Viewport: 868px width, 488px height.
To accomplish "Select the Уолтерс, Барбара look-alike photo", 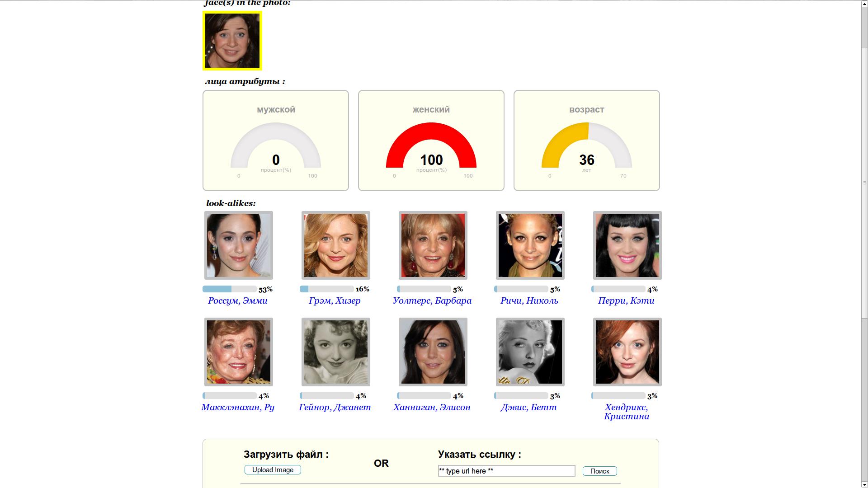I will click(x=433, y=245).
